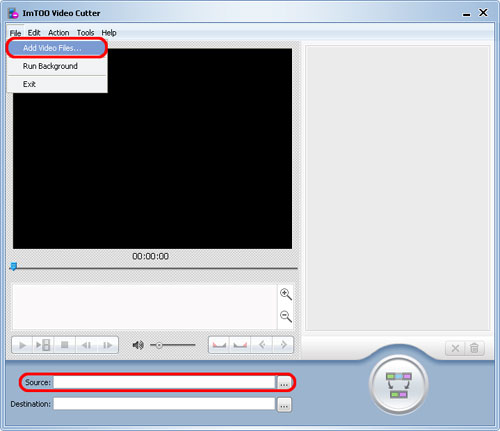
Task: Click the black video preview area
Action: (152, 149)
